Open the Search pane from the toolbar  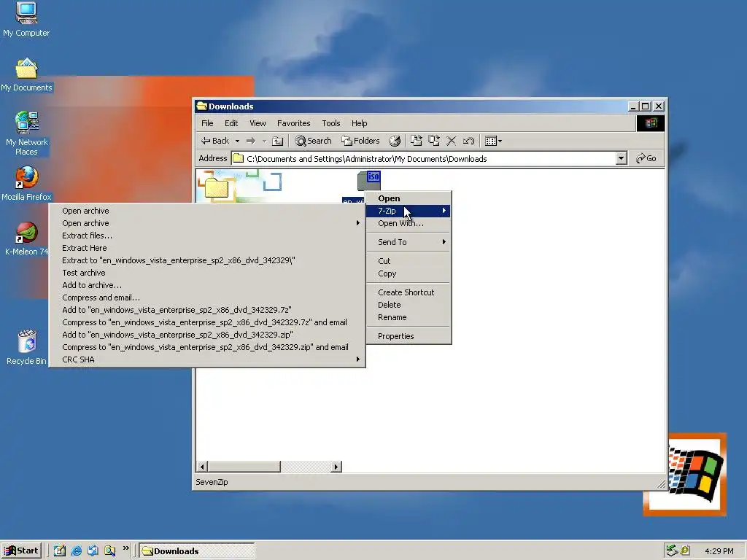click(313, 141)
